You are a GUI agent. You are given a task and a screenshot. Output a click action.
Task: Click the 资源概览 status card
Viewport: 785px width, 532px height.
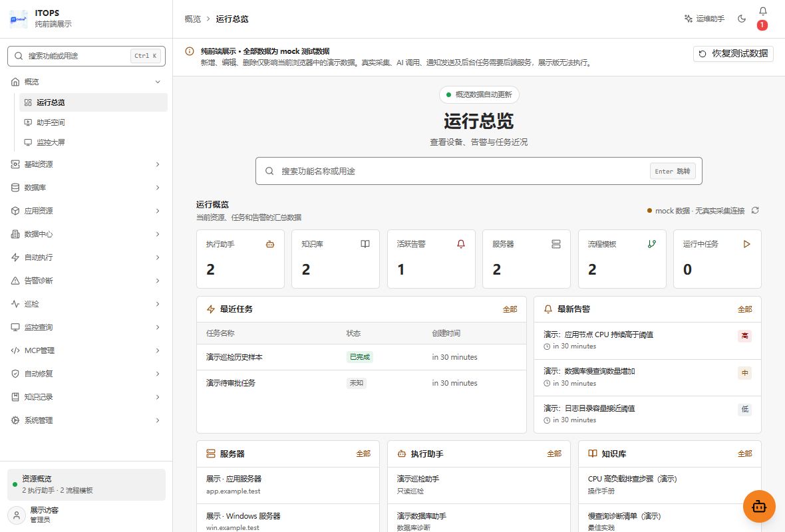point(86,485)
